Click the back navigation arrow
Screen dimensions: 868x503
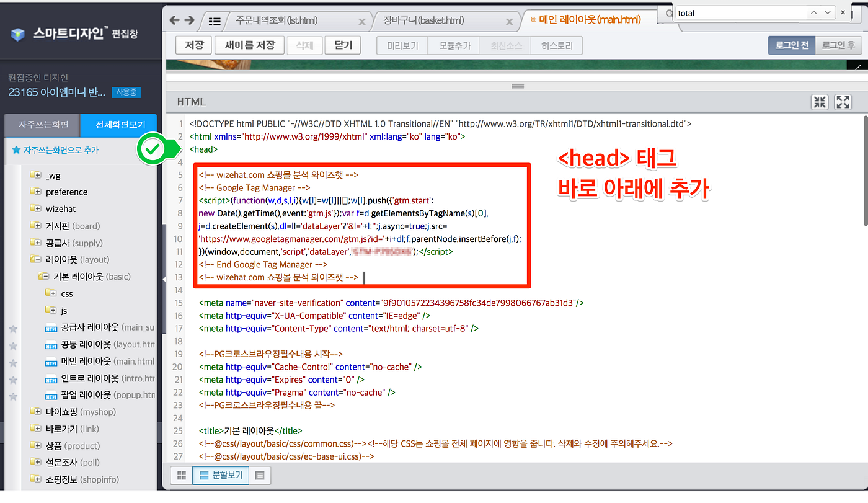tap(174, 20)
